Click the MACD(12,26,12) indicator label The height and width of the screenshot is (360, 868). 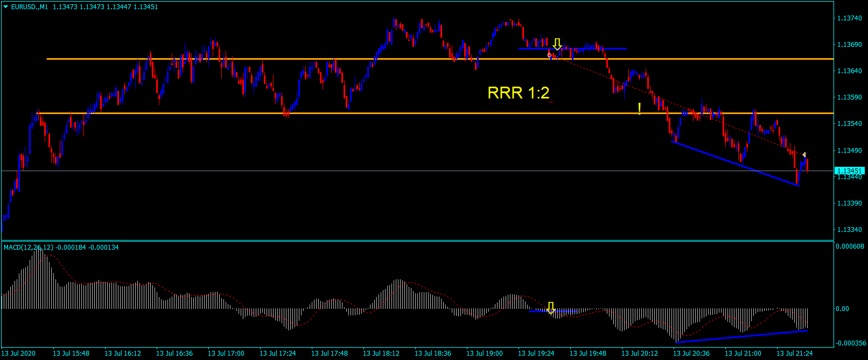coord(29,248)
